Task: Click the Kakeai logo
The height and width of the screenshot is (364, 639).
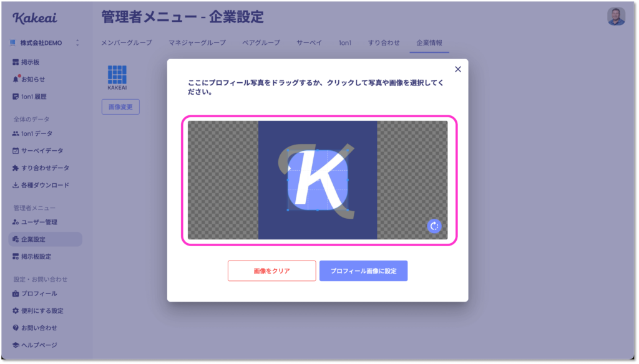Action: point(35,18)
